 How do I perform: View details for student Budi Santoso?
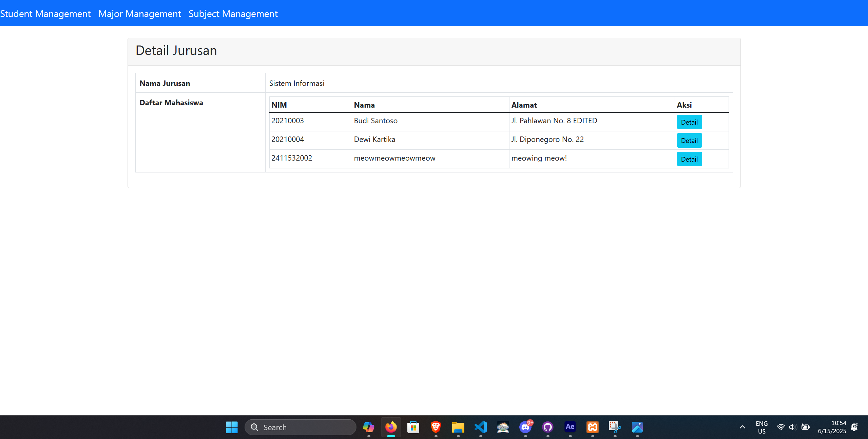[689, 122]
